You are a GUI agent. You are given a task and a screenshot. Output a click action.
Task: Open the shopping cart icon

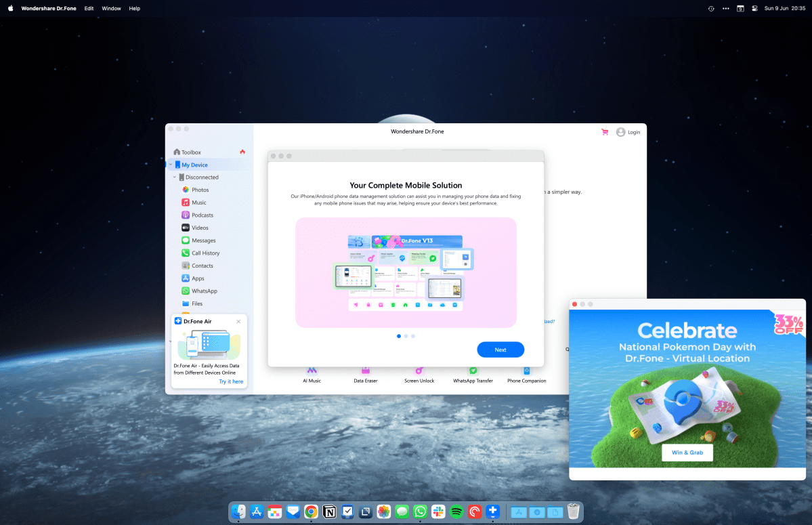click(x=604, y=132)
